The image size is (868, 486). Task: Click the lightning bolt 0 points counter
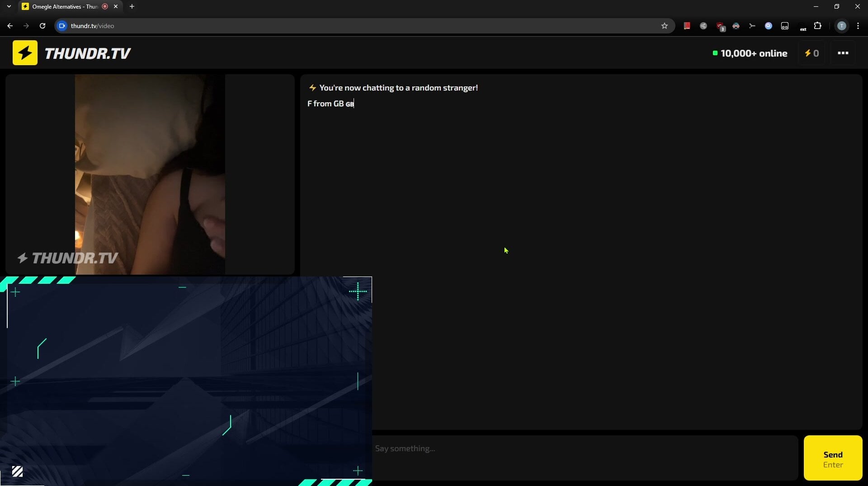pyautogui.click(x=811, y=53)
